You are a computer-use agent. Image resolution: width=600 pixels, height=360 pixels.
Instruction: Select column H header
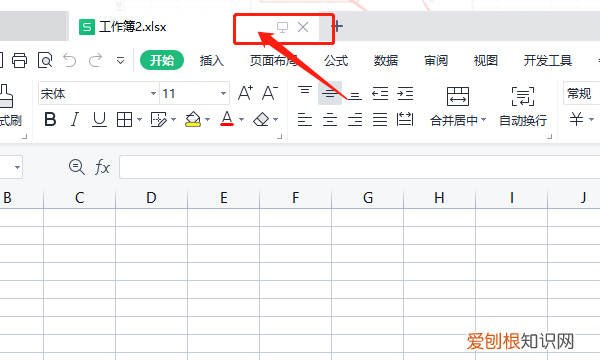click(x=439, y=198)
